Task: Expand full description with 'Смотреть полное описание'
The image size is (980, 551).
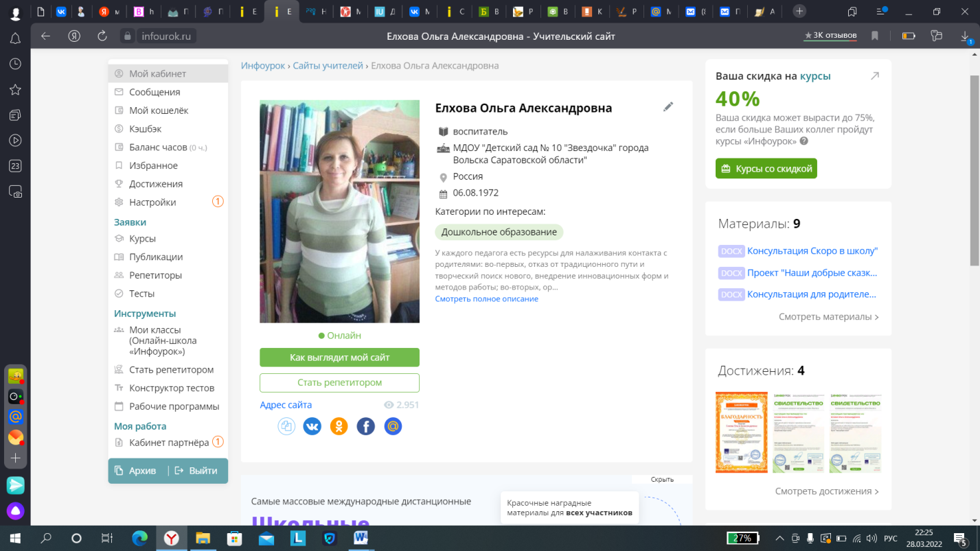Action: point(486,299)
